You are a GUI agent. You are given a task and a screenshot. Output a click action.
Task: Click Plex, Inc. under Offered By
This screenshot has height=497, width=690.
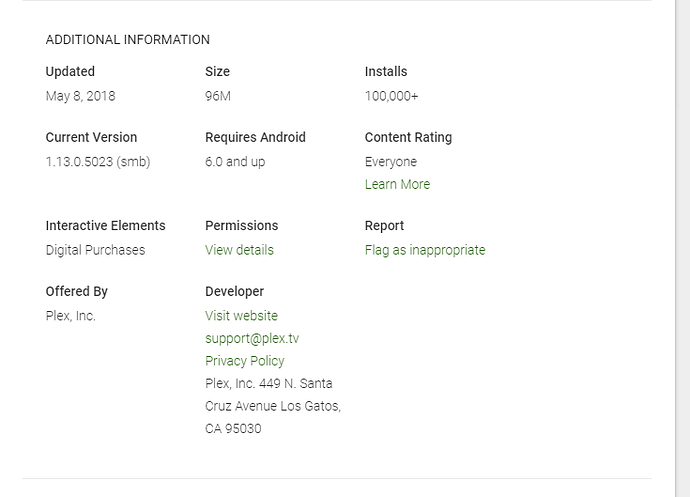71,316
